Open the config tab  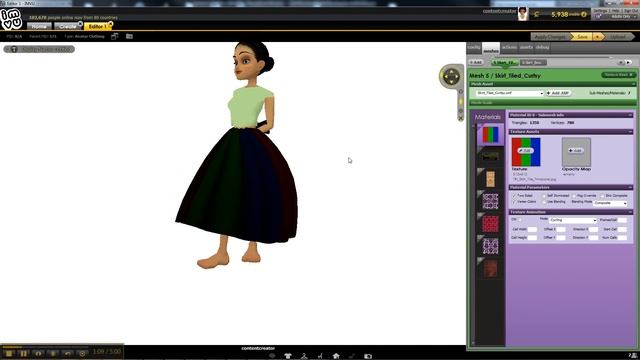coord(474,48)
